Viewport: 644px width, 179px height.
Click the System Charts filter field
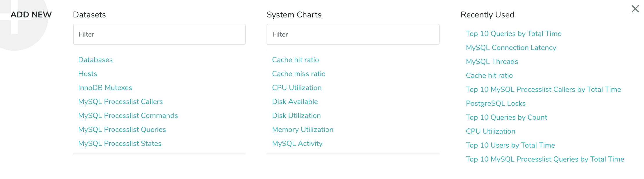click(x=353, y=34)
